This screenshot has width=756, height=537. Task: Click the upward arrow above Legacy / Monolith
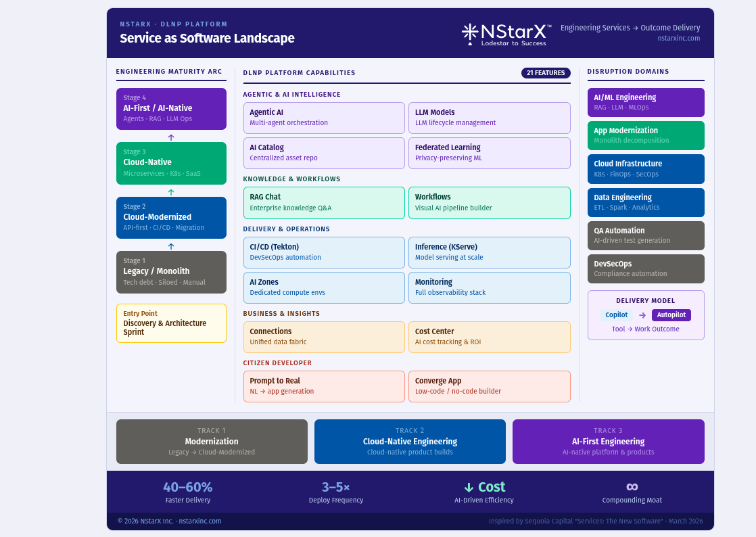(x=171, y=246)
